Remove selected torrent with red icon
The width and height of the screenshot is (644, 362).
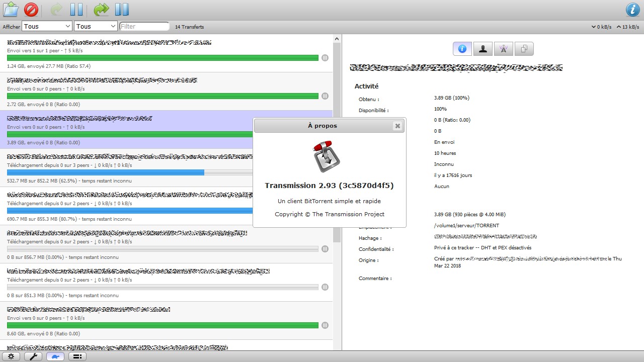point(31,9)
